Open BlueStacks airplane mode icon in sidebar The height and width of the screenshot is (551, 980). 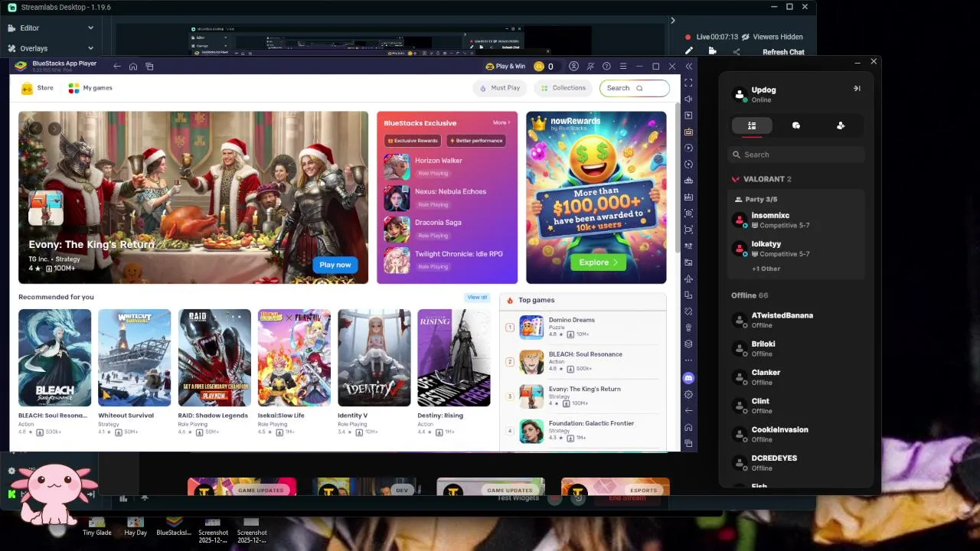[x=688, y=279]
